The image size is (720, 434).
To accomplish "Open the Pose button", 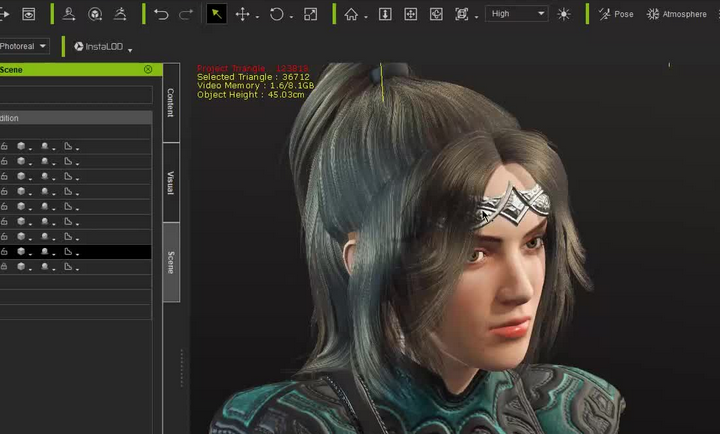I will pos(616,14).
